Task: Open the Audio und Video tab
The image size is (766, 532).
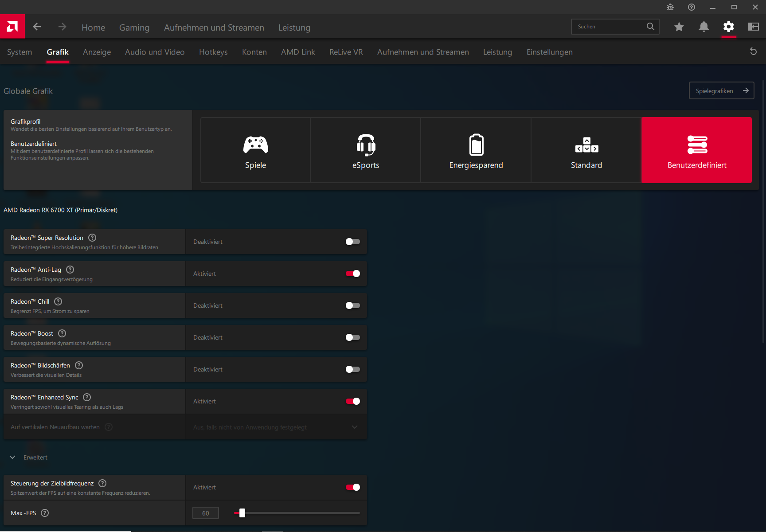Action: point(155,52)
